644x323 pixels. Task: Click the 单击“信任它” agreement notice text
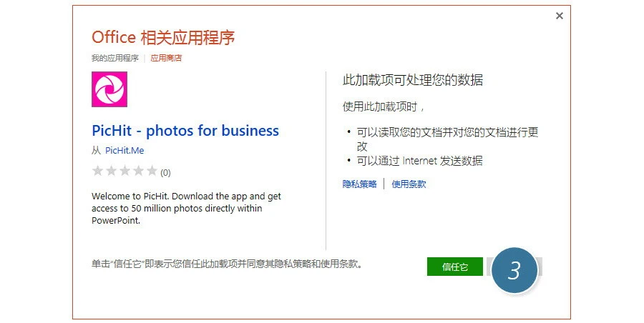227,264
